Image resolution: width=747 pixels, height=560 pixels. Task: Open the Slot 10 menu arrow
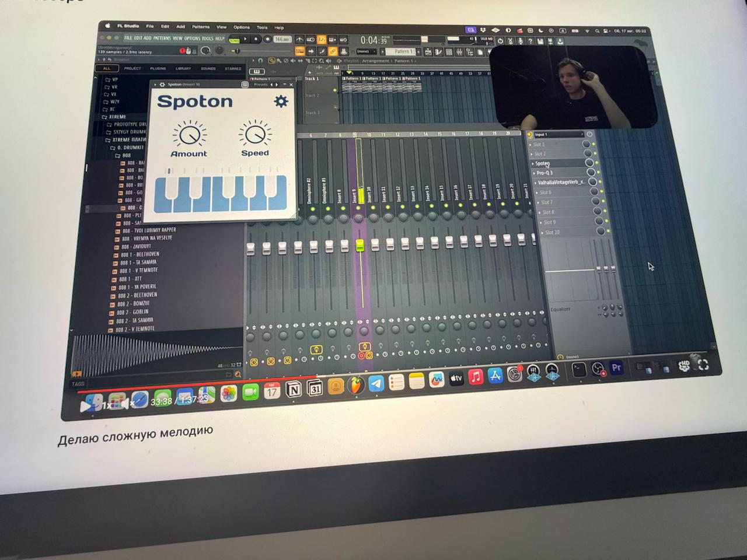pyautogui.click(x=543, y=232)
